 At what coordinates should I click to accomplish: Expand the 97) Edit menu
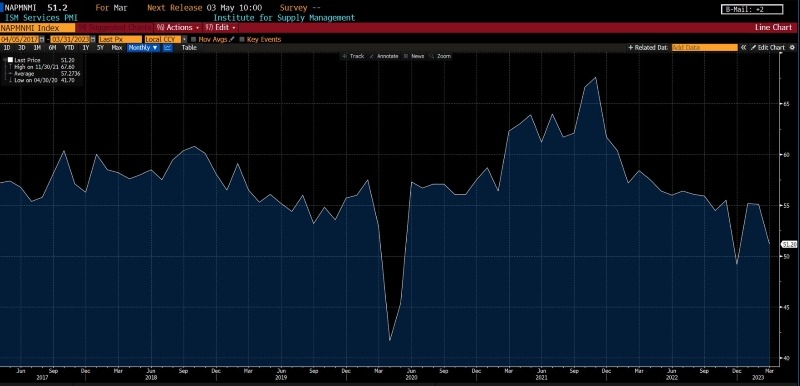tap(220, 28)
